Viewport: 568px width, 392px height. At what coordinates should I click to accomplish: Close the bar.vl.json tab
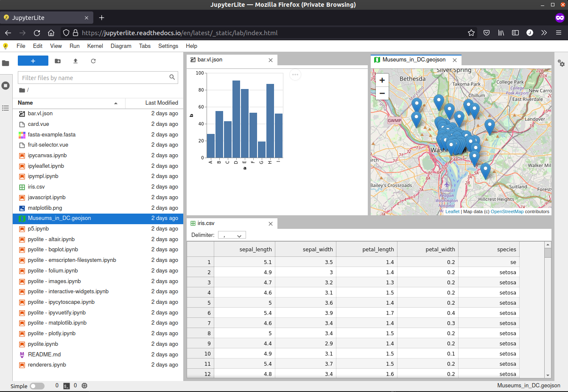coord(271,60)
